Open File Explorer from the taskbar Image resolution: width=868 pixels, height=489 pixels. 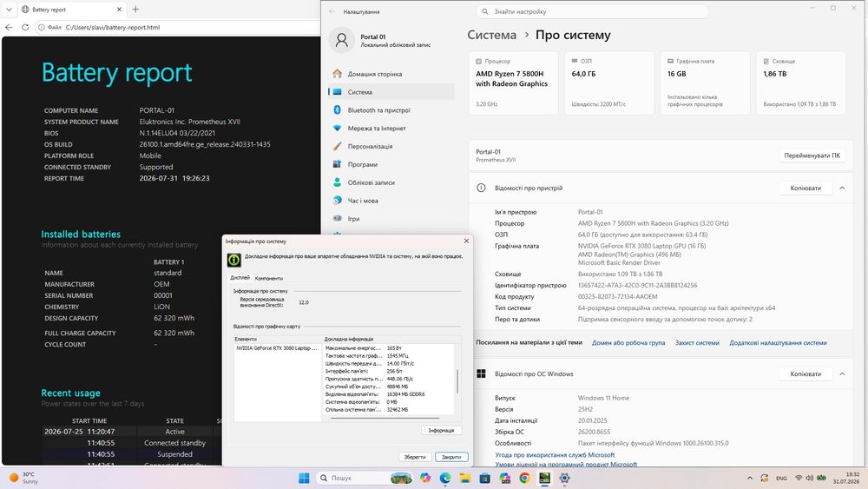465,478
